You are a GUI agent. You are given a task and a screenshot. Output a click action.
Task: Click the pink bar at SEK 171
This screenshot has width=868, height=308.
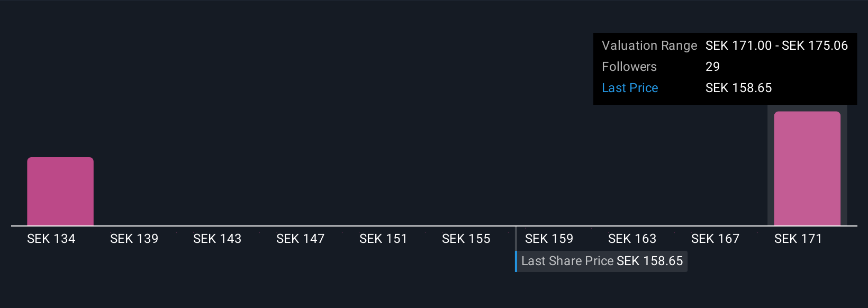[807, 169]
